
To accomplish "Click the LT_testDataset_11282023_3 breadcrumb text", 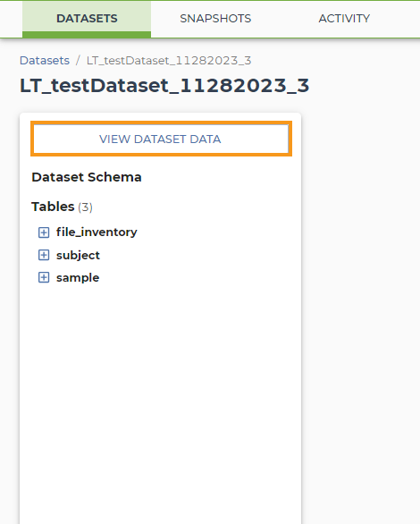I will tap(169, 61).
